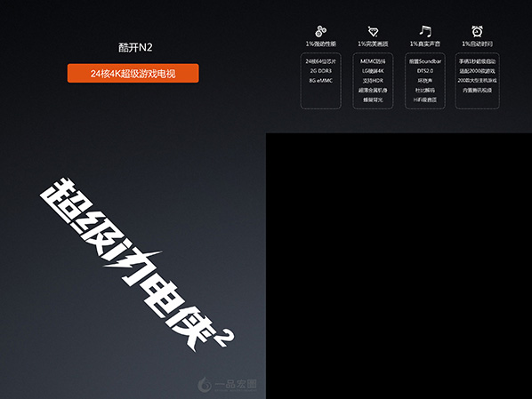The width and height of the screenshot is (532, 399).
Task: Click the 酷开N2 heading text
Action: (x=135, y=47)
